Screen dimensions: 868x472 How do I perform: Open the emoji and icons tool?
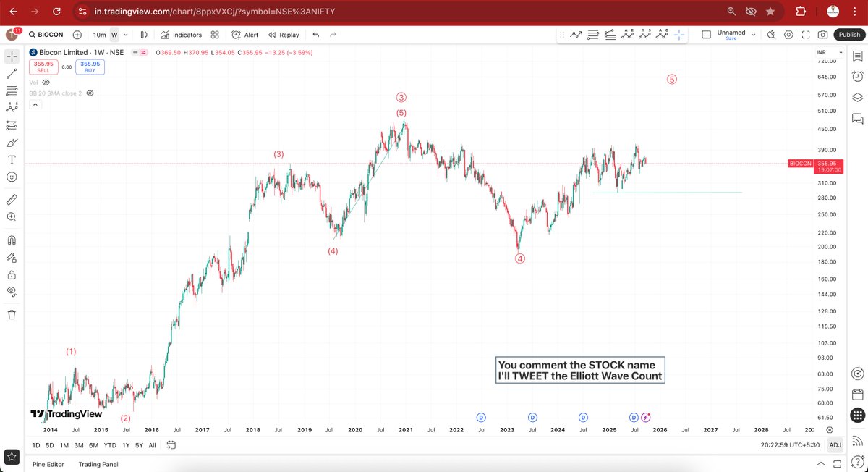pyautogui.click(x=12, y=177)
